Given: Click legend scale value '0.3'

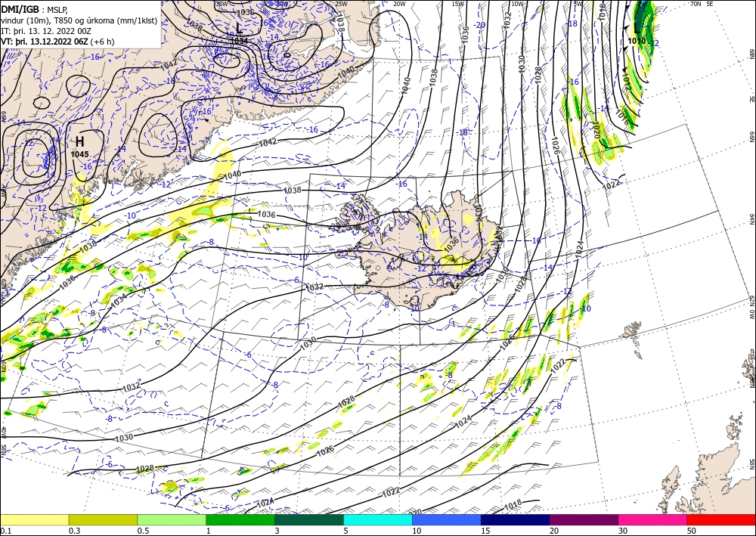Looking at the screenshot, I should [74, 531].
